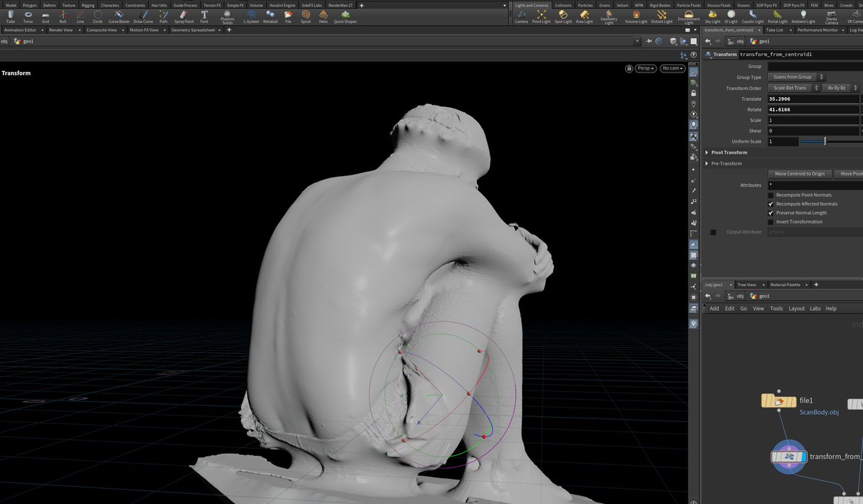The width and height of the screenshot is (863, 504).
Task: Uncheck Preserve Normal Length
Action: point(771,213)
